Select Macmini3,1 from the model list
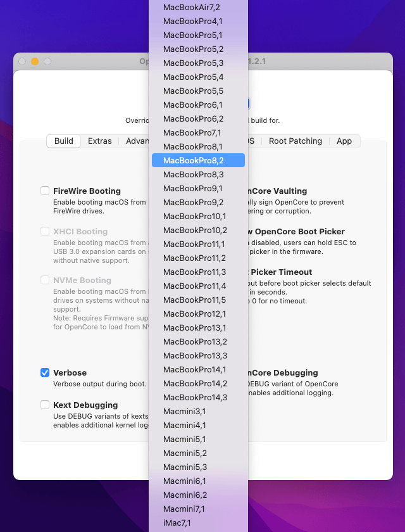The image size is (405, 532). tap(184, 411)
